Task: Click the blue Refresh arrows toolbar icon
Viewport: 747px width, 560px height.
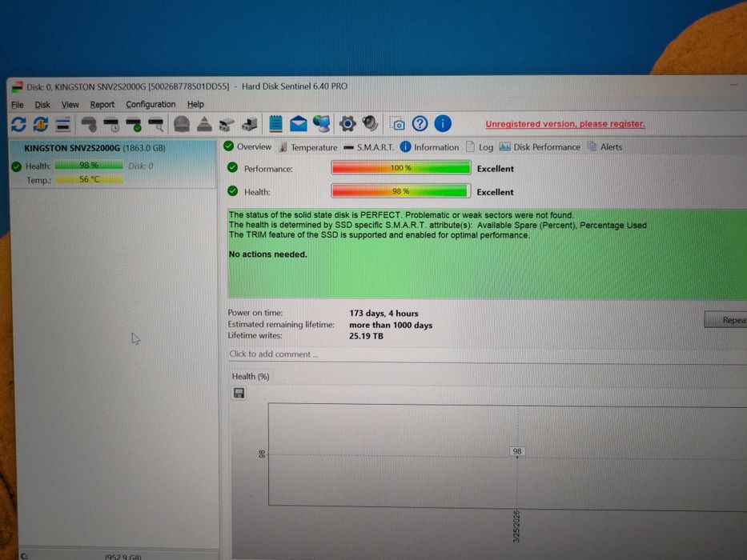Action: (18, 124)
